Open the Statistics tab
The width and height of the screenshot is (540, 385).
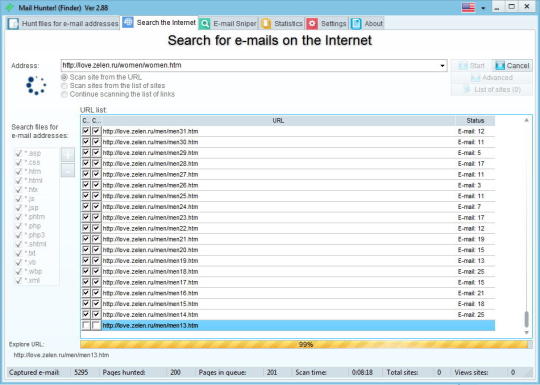coord(282,23)
